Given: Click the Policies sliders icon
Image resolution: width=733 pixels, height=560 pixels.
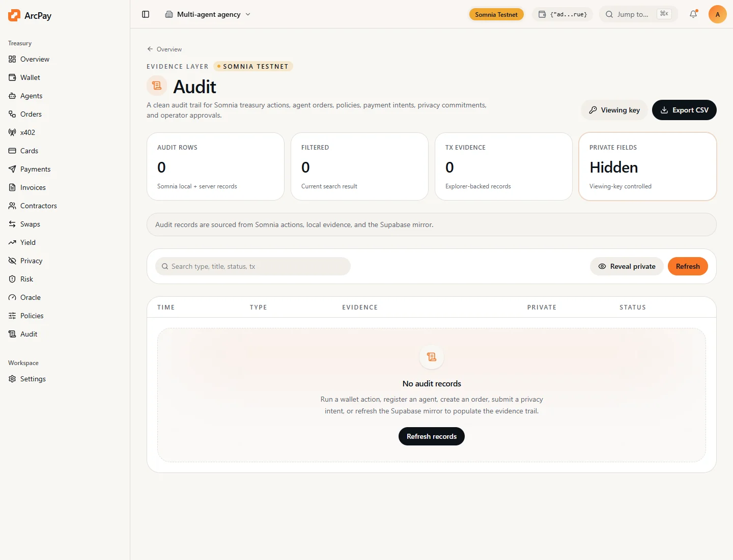Looking at the screenshot, I should point(12,316).
